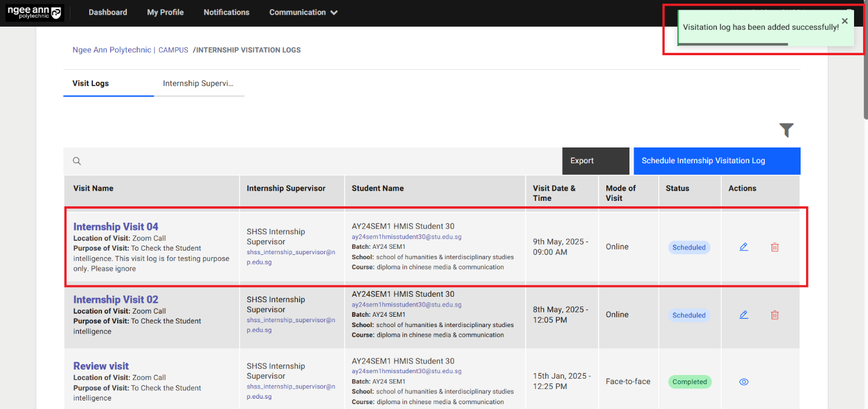Viewport: 868px width, 409px height.
Task: Click the search magnifier icon
Action: click(77, 161)
